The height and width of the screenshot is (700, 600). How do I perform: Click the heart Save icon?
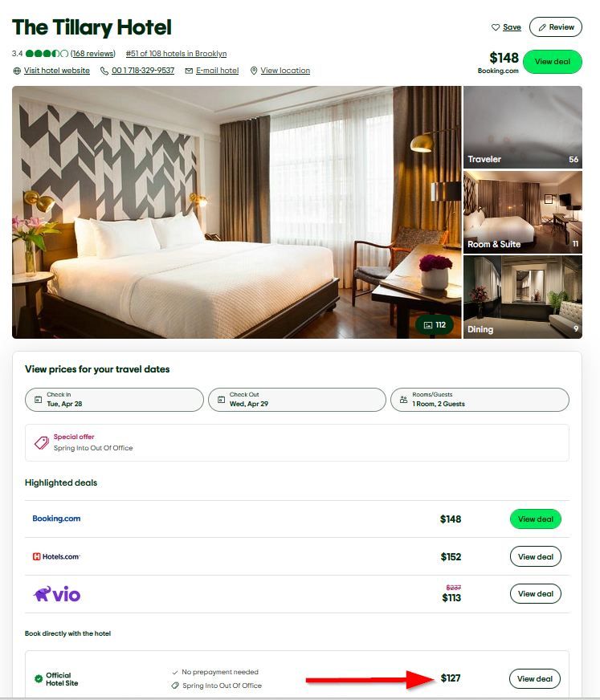[495, 27]
